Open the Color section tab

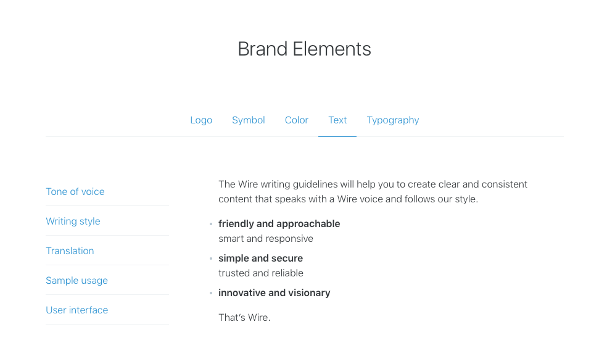pos(296,120)
